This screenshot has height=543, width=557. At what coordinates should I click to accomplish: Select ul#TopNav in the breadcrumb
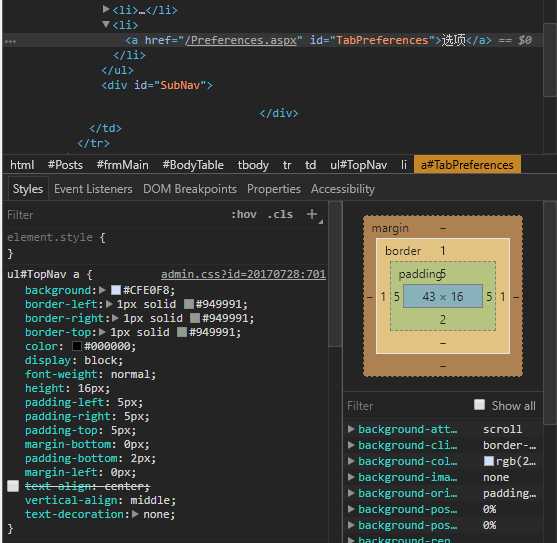coord(358,165)
